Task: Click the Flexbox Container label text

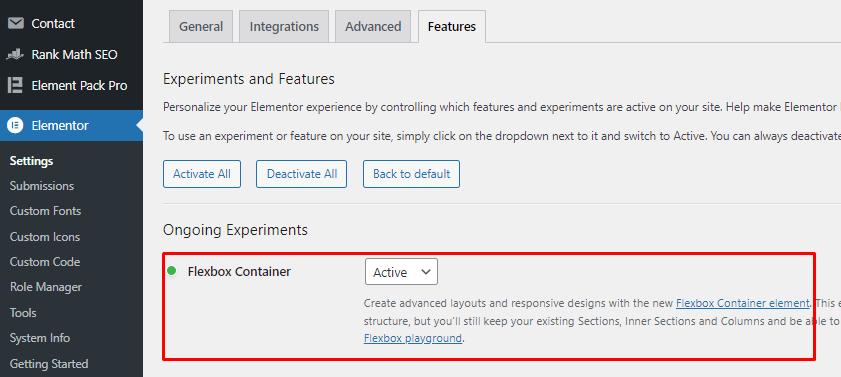Action: pyautogui.click(x=239, y=271)
